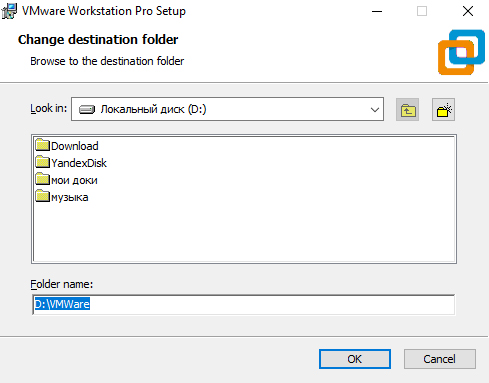Expand the Look in dropdown arrow

pos(375,109)
